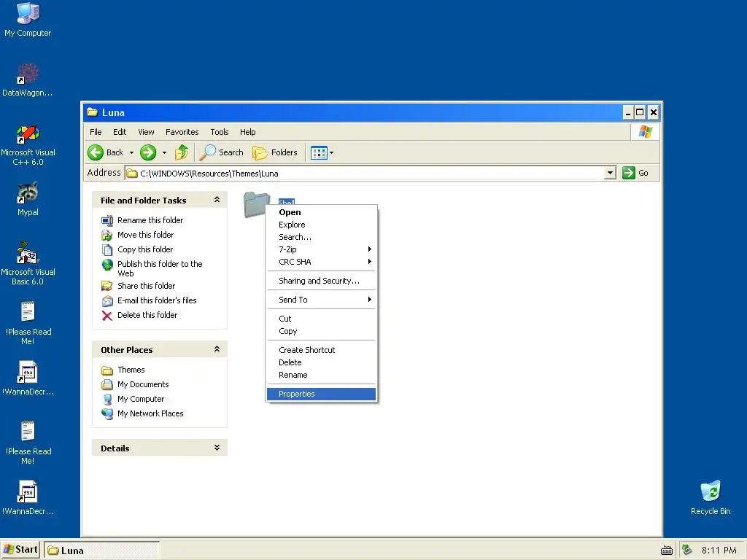Expand the 7-Zip submenu
The height and width of the screenshot is (560, 747).
(x=321, y=249)
